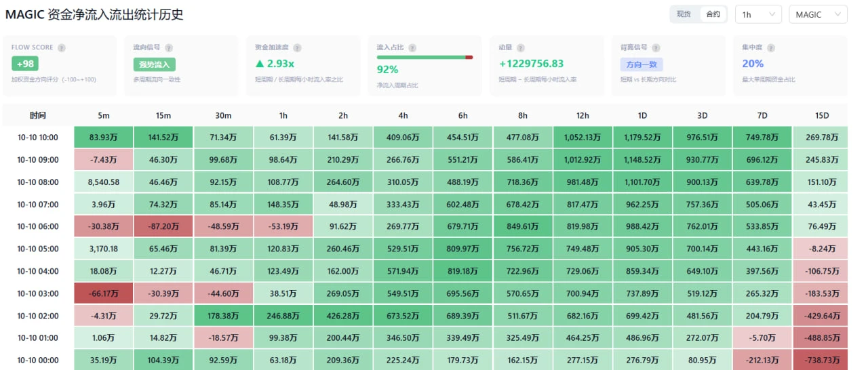Click the 15m column header
Viewport: 868px width, 370px height.
click(163, 115)
